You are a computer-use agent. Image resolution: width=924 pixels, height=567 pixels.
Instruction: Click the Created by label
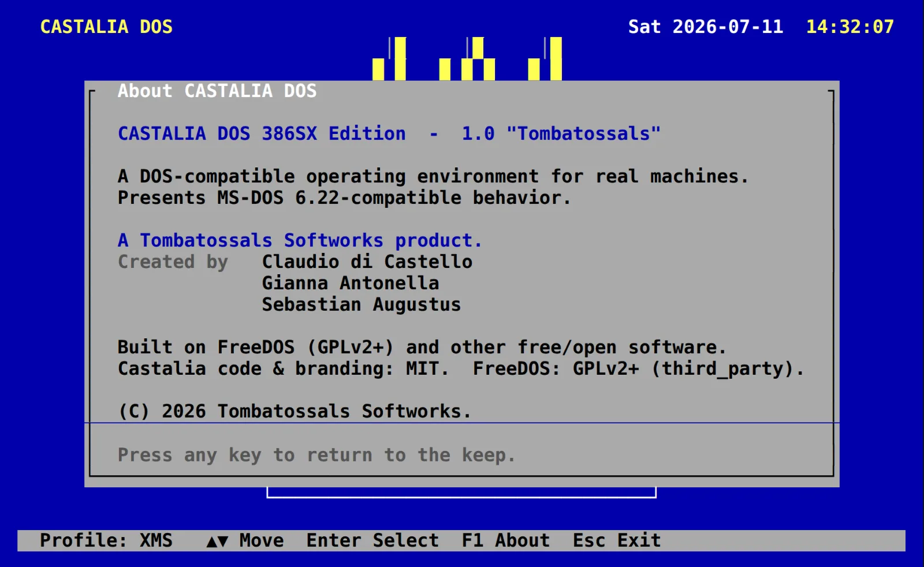click(x=173, y=262)
